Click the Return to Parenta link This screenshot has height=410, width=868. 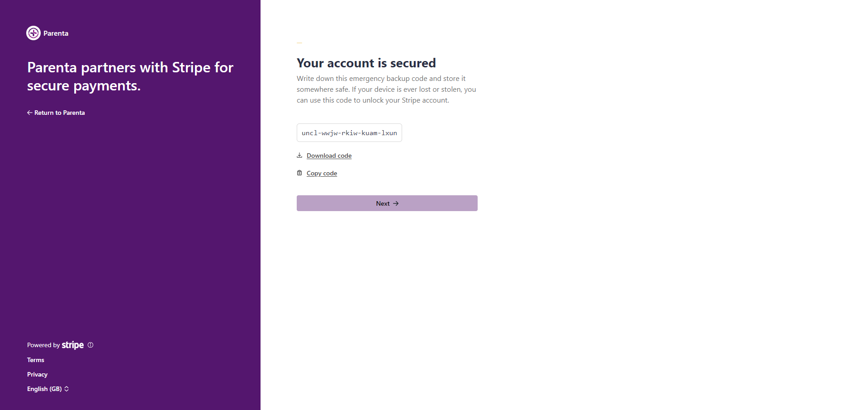pyautogui.click(x=56, y=113)
